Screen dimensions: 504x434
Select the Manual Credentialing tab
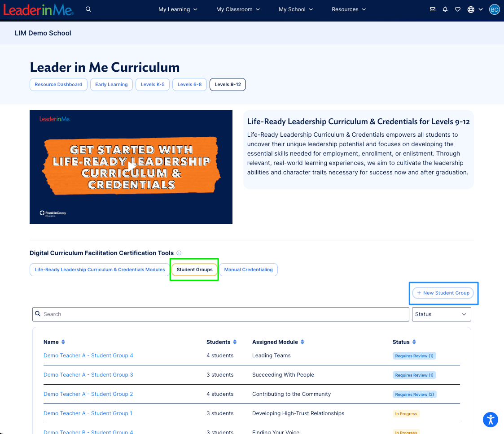(x=248, y=269)
